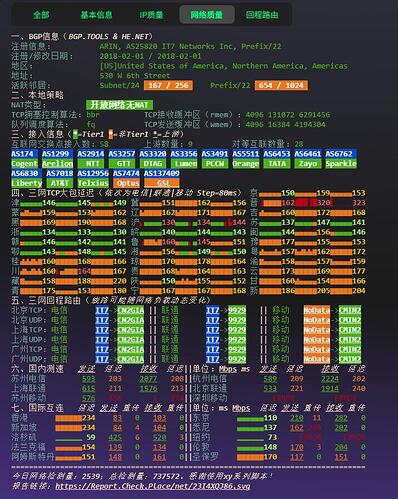Click the 东京 latency value 110
Screen dimensions: 398x499
[270, 418]
